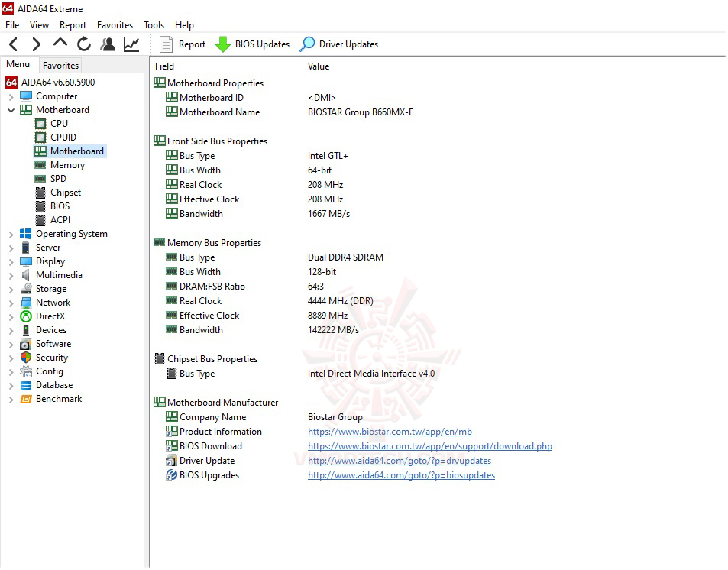Select the CPUID icon in tree
Viewport: 728px width, 570px height.
40,138
